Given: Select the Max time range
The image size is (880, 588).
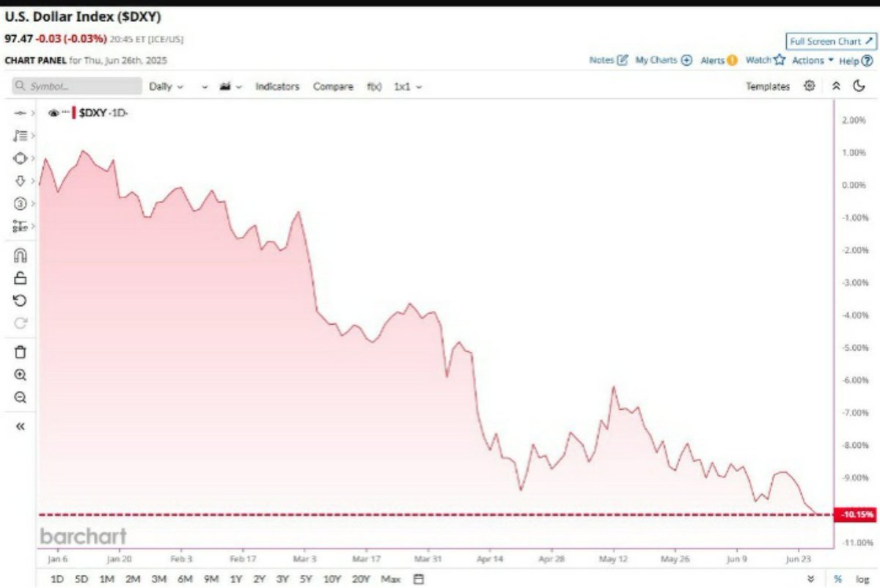Looking at the screenshot, I should 391,579.
